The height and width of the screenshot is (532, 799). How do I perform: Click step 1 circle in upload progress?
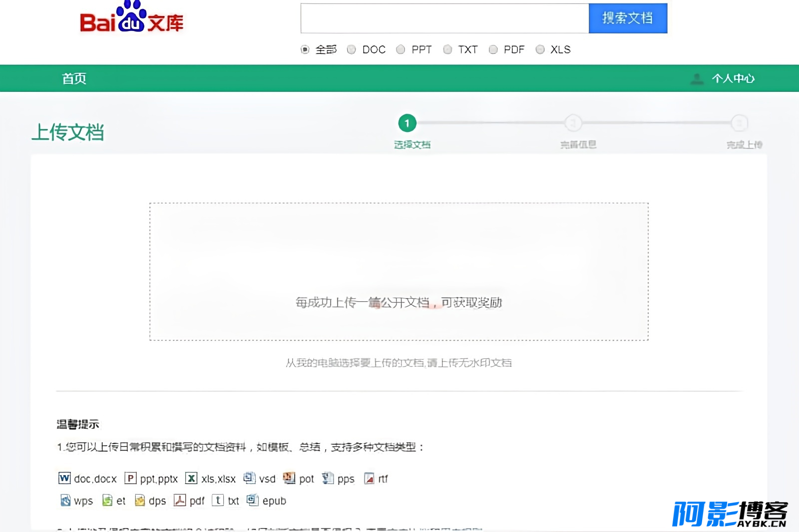pos(407,123)
